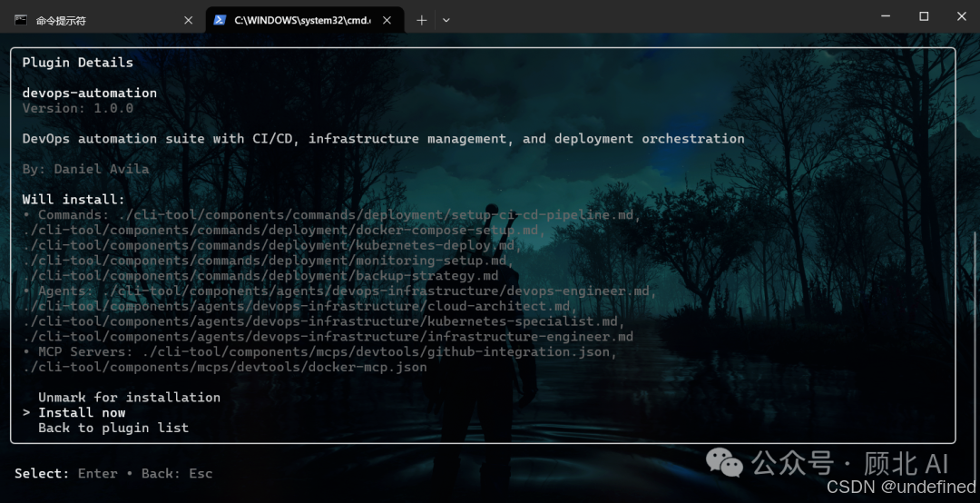This screenshot has height=503, width=980.
Task: Click the devops-automation plugin name
Action: (89, 93)
